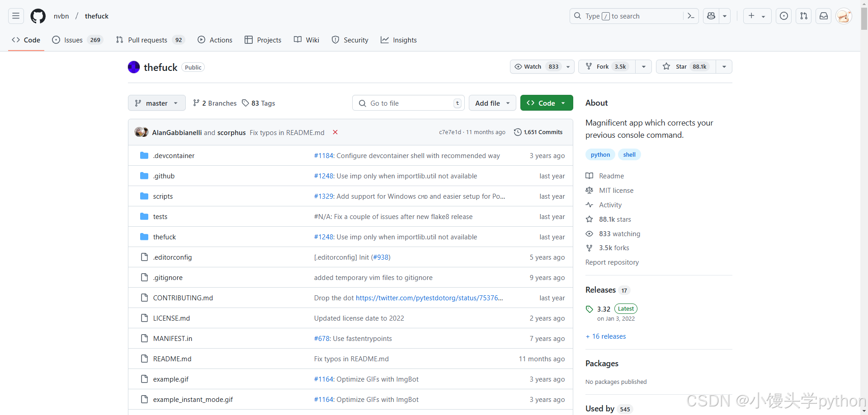
Task: Click the Activity pulse icon
Action: click(x=590, y=205)
